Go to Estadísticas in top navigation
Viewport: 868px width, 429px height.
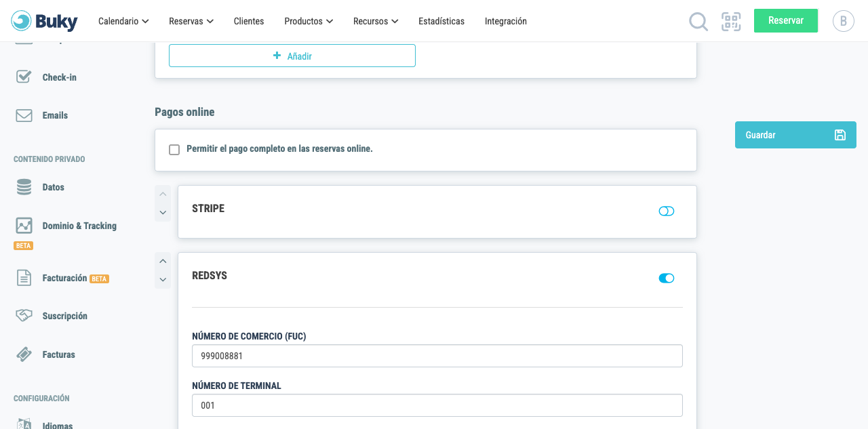[441, 21]
